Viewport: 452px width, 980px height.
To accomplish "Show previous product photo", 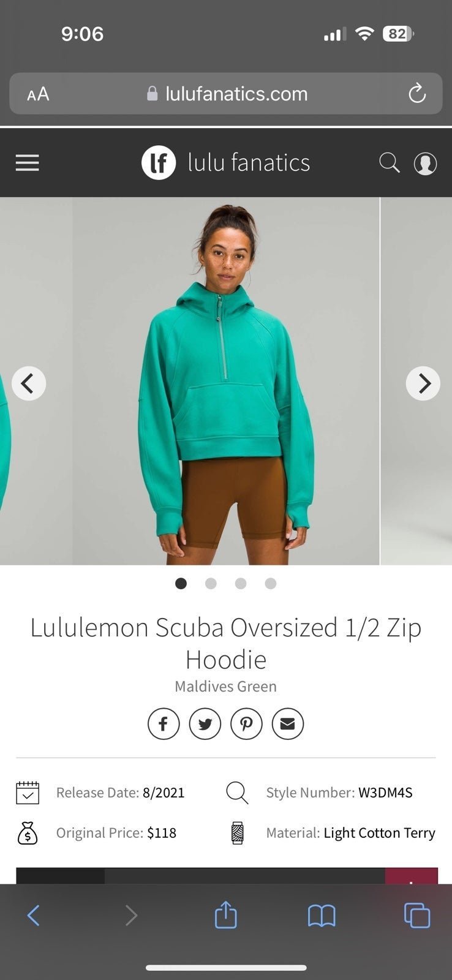I will pyautogui.click(x=29, y=383).
